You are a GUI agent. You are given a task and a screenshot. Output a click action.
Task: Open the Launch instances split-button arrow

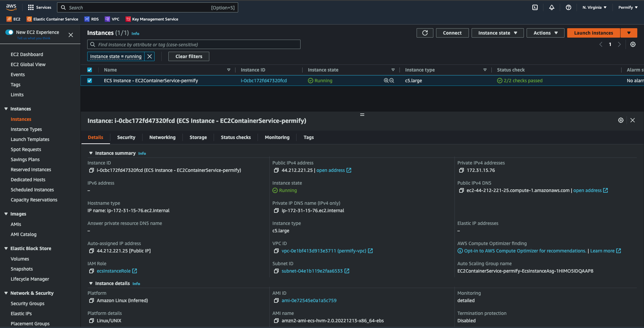pyautogui.click(x=629, y=33)
